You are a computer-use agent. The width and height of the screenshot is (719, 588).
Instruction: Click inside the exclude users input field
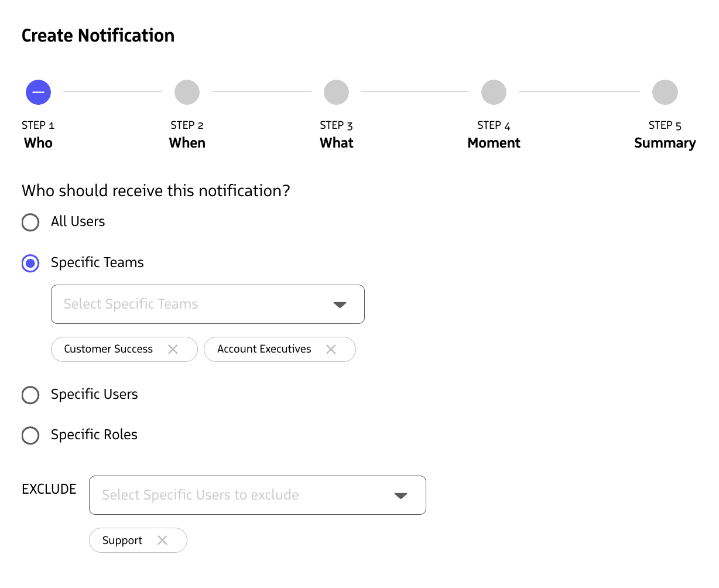199,495
